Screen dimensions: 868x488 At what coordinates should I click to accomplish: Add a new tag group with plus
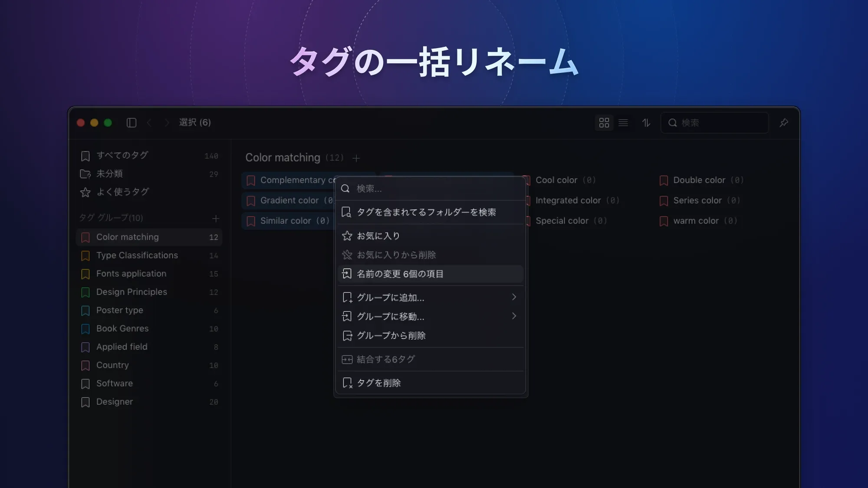216,218
